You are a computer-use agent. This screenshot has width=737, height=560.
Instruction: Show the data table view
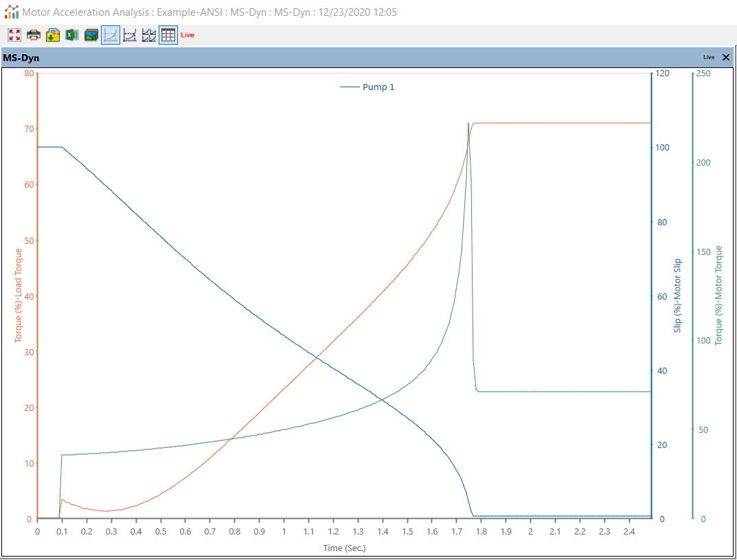(168, 34)
